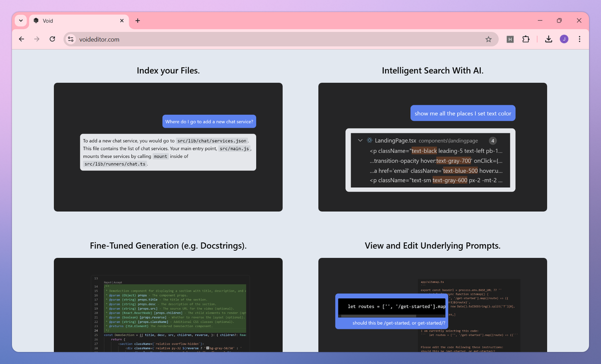601x364 pixels.
Task: Click the 'let routes' code input box
Action: [x=391, y=306]
